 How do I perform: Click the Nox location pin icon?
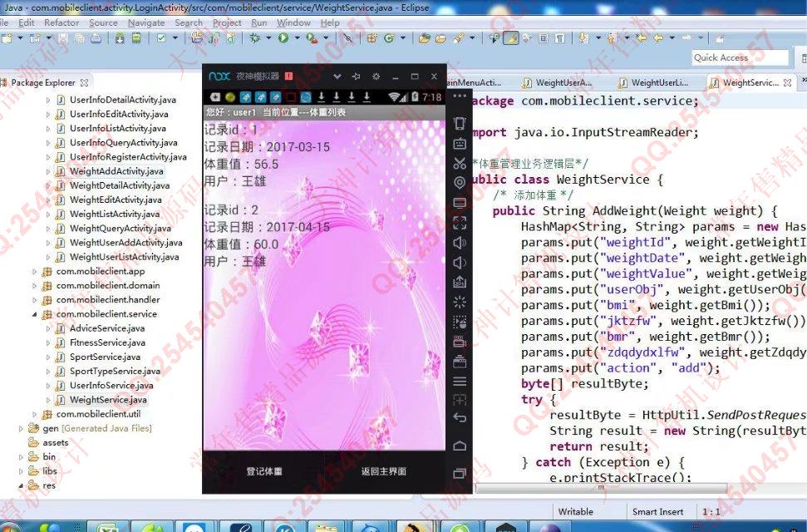tap(460, 183)
